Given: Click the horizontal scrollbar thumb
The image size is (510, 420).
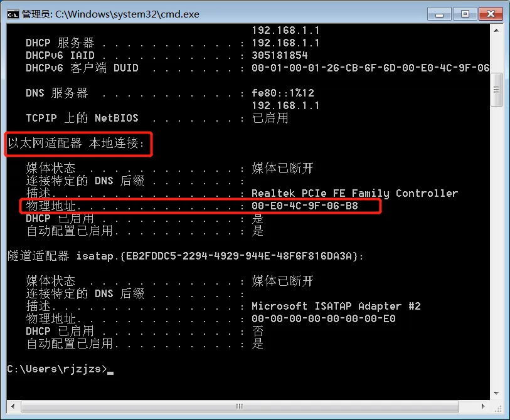Looking at the screenshot, I should coord(240,406).
